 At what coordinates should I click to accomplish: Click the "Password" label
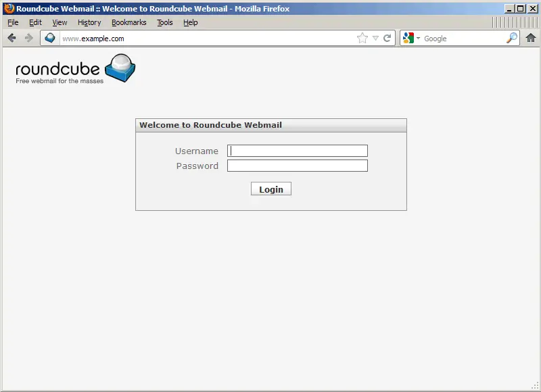point(197,166)
